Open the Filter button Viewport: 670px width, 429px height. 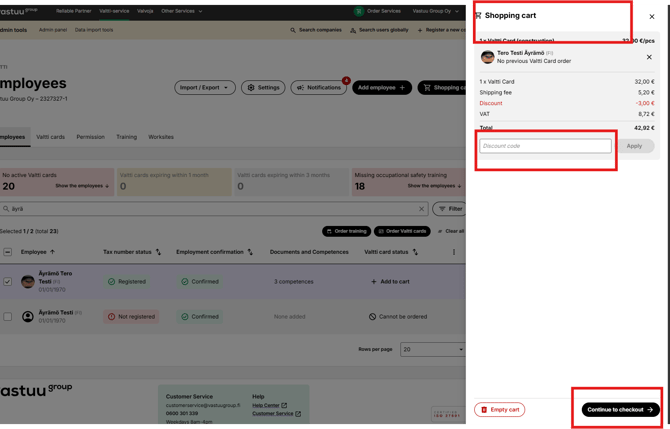(450, 209)
